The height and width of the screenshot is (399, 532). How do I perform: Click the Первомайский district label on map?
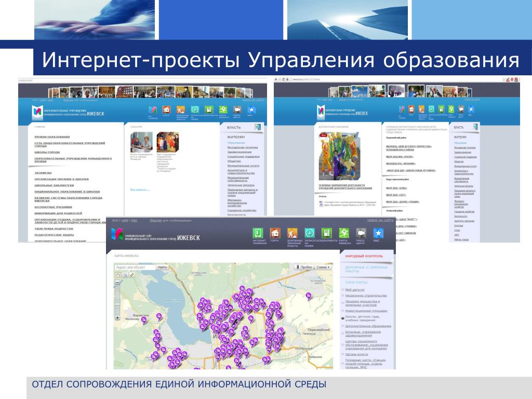point(318,330)
